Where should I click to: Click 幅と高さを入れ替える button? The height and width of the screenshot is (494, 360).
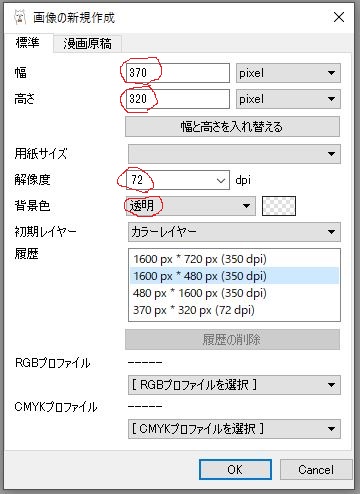[232, 127]
